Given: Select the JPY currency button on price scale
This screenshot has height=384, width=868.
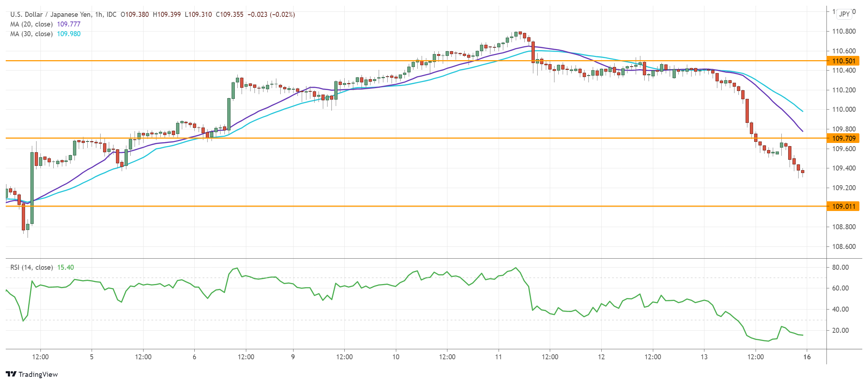Looking at the screenshot, I should tap(845, 15).
